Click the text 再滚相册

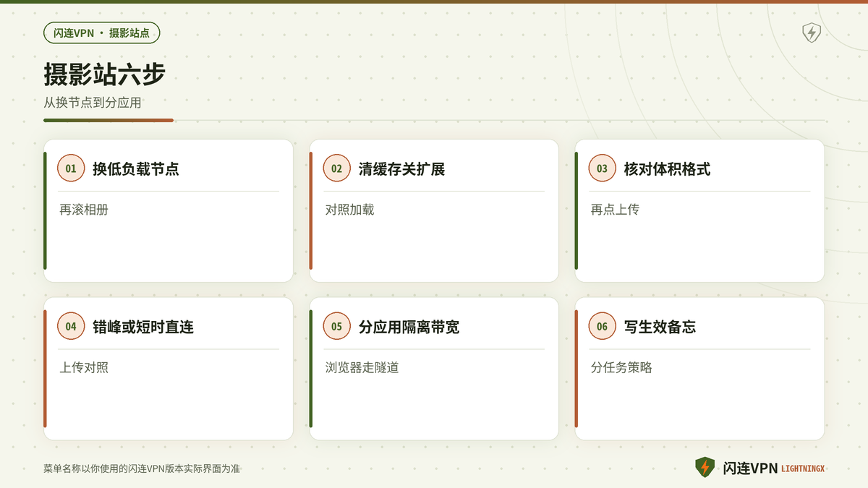[84, 210]
